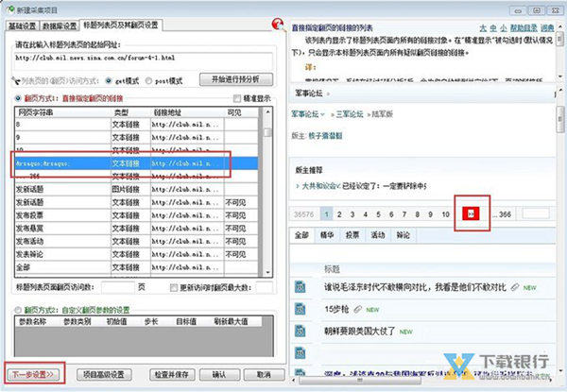The image size is (567, 392).
Task: Select 翻页方式2 custom parameters radio option
Action: pos(18,310)
